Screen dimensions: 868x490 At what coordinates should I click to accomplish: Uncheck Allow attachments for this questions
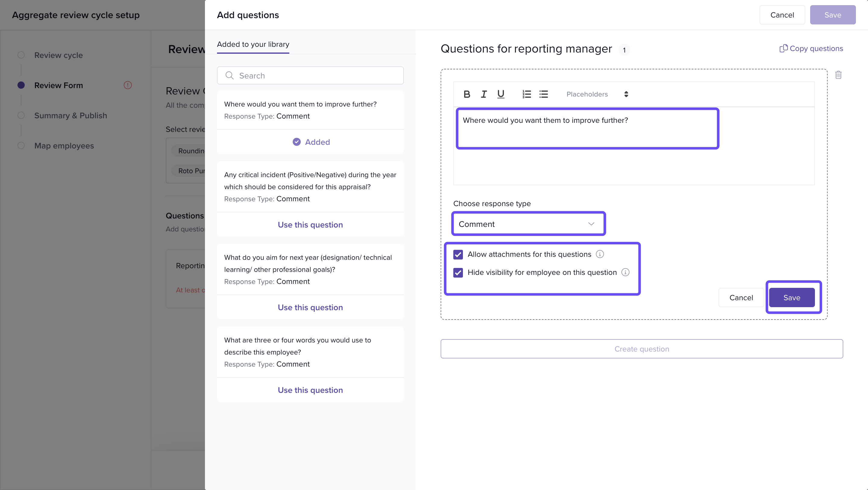[x=458, y=255]
